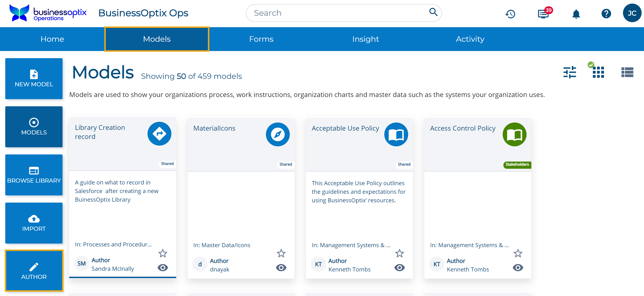This screenshot has width=644, height=296.
Task: Toggle watch eye on Access Control Policy
Action: (518, 268)
